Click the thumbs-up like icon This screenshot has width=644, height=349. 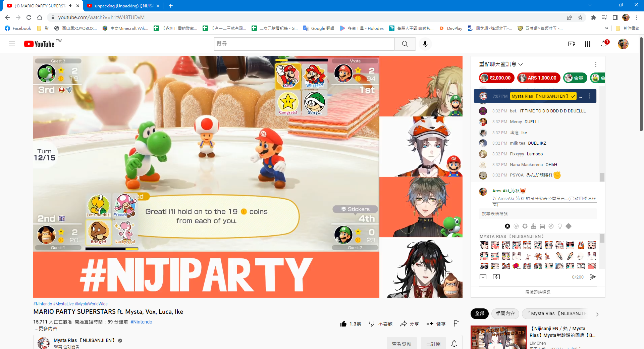coord(343,324)
